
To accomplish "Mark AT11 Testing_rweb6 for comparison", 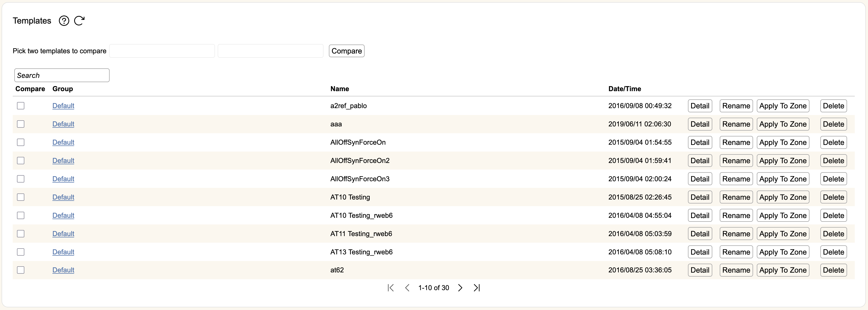I will pyautogui.click(x=21, y=234).
